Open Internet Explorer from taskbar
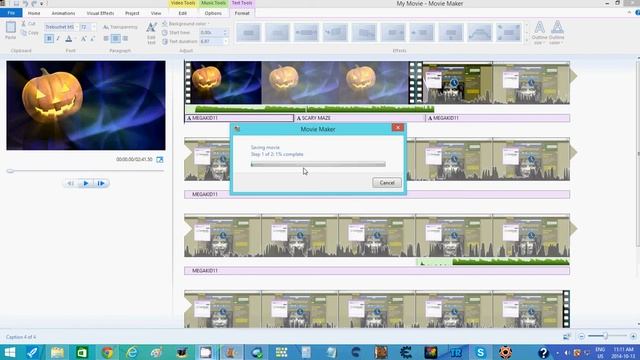 coord(132,352)
